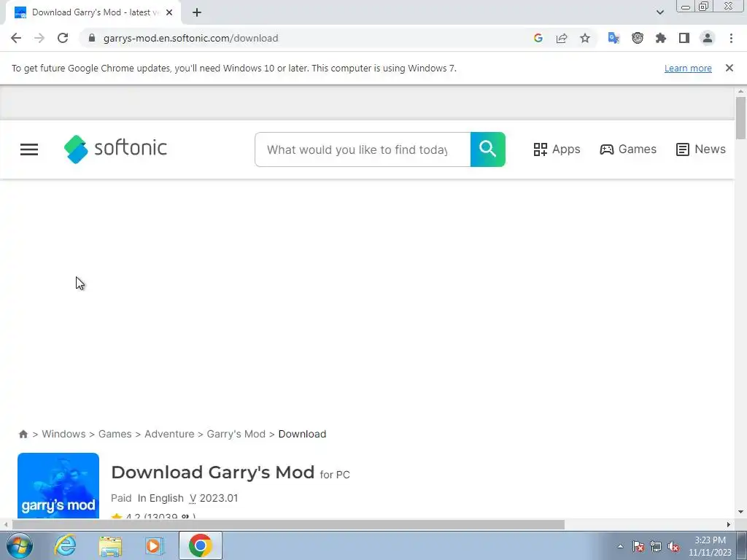The image size is (747, 560).
Task: Go back using browser back arrow
Action: click(16, 38)
